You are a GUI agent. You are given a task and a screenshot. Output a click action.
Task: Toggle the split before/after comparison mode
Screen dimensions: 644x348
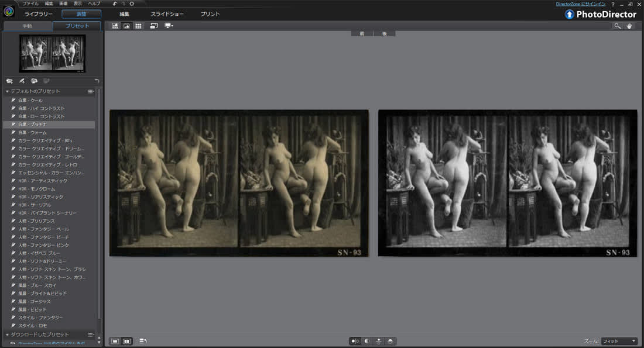(x=367, y=341)
